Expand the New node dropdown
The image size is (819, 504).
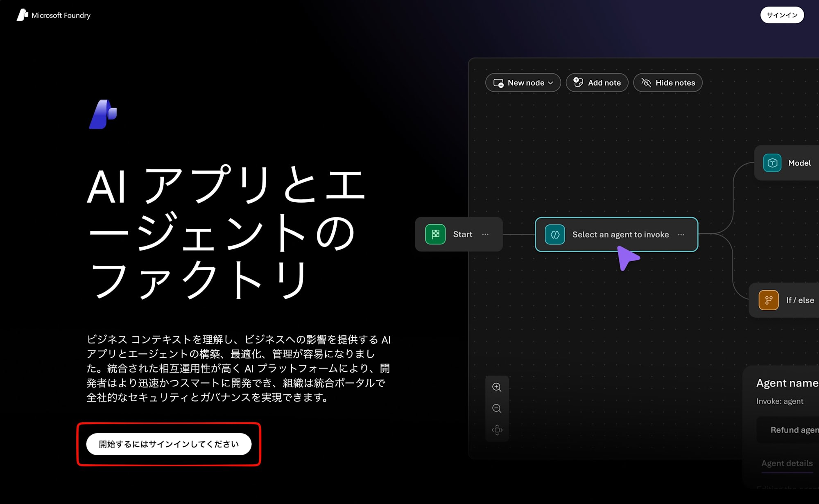click(523, 83)
